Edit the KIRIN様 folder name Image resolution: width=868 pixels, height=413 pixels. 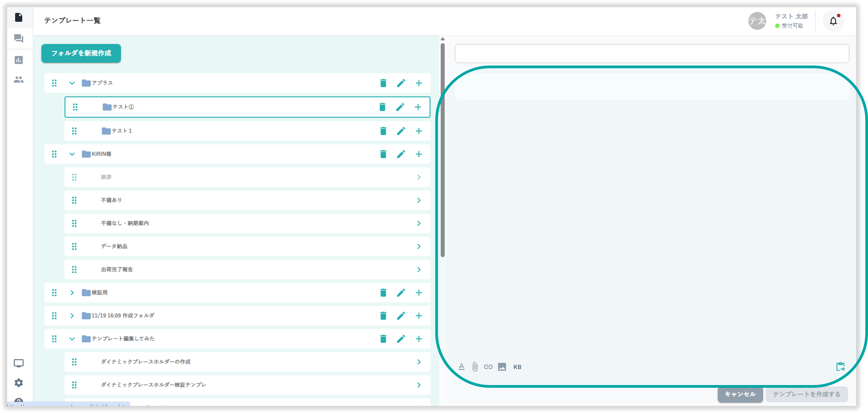click(x=401, y=154)
